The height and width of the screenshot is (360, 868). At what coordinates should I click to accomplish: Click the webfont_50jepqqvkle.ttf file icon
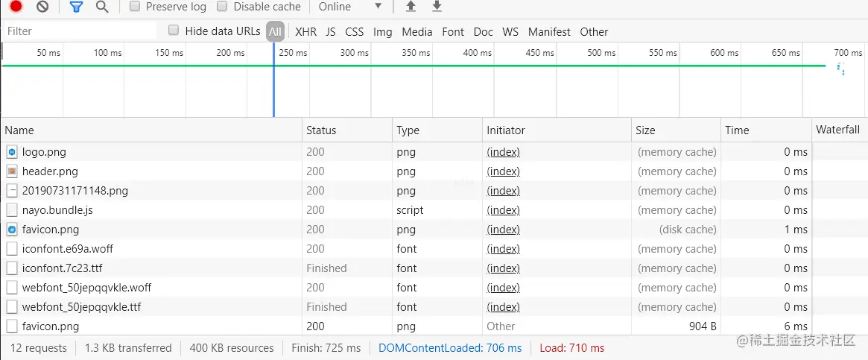point(12,307)
